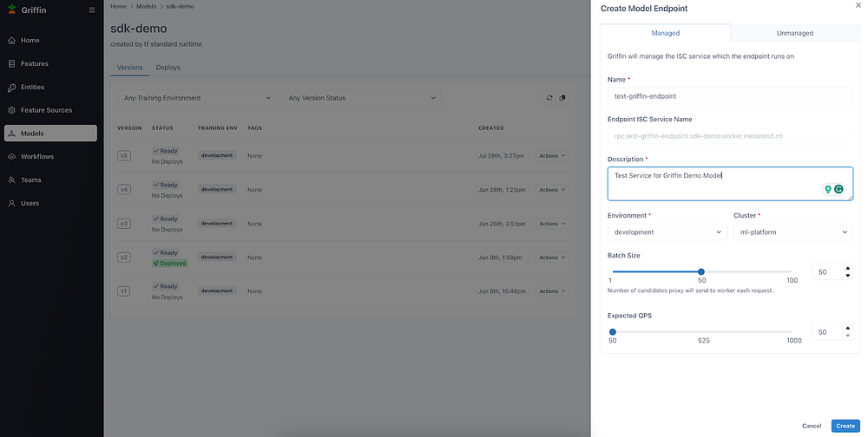Open Any Training Environment dropdown
The width and height of the screenshot is (868, 437).
196,98
